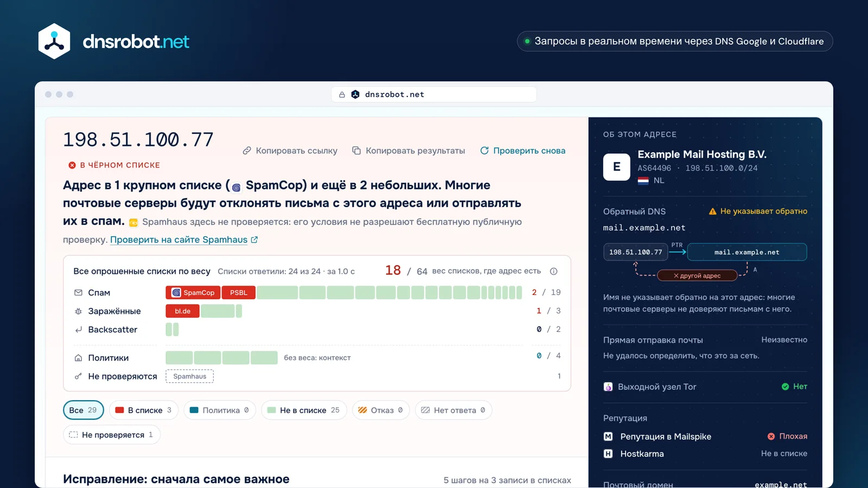Filter by Не в списке 25
868x488 pixels.
(x=304, y=410)
